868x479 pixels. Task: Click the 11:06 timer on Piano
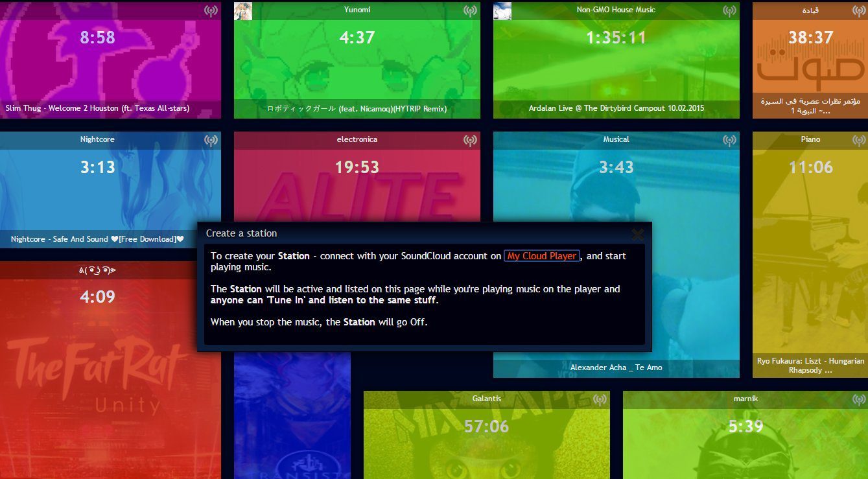(810, 167)
